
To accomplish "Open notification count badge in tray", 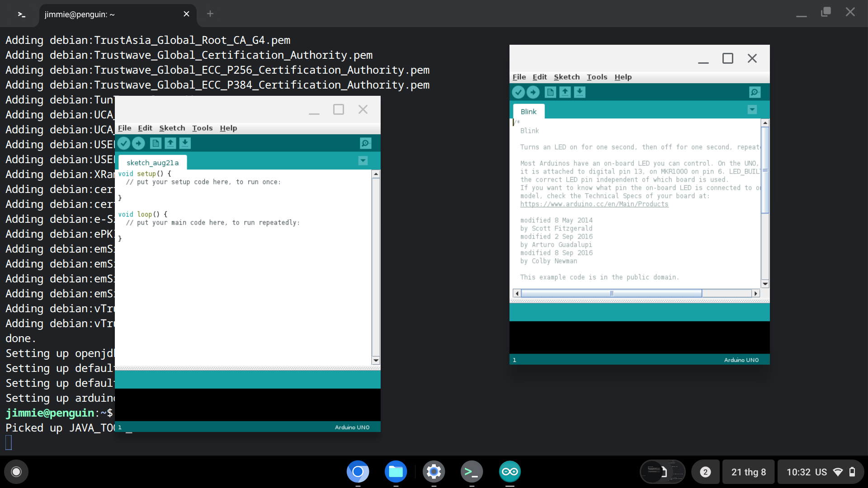I will [x=705, y=472].
